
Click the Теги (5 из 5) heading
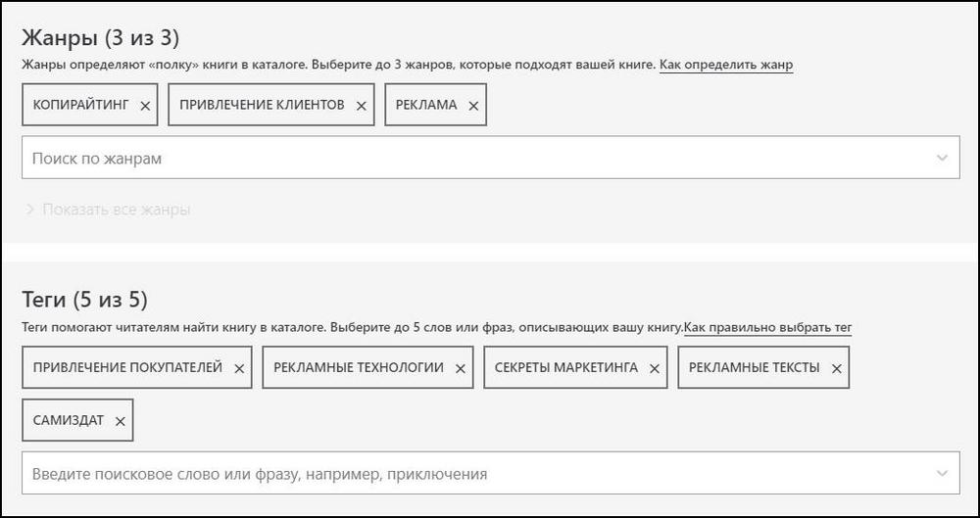pos(84,300)
